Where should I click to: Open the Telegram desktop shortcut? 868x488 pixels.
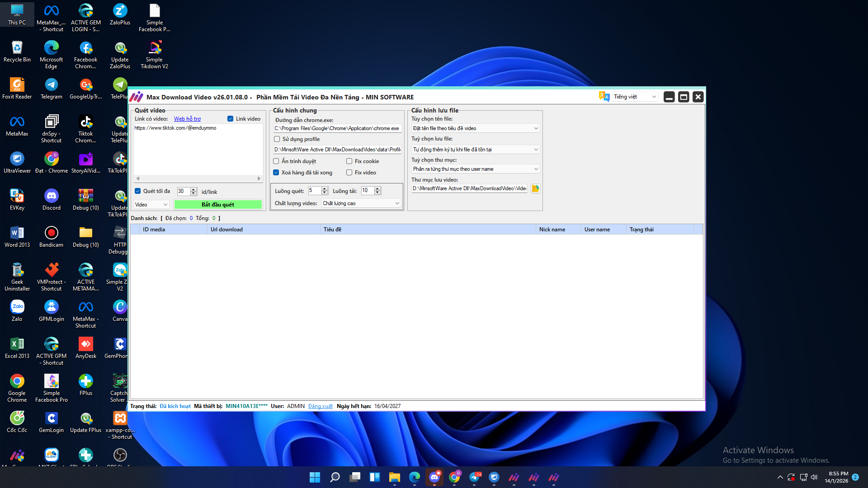click(52, 89)
